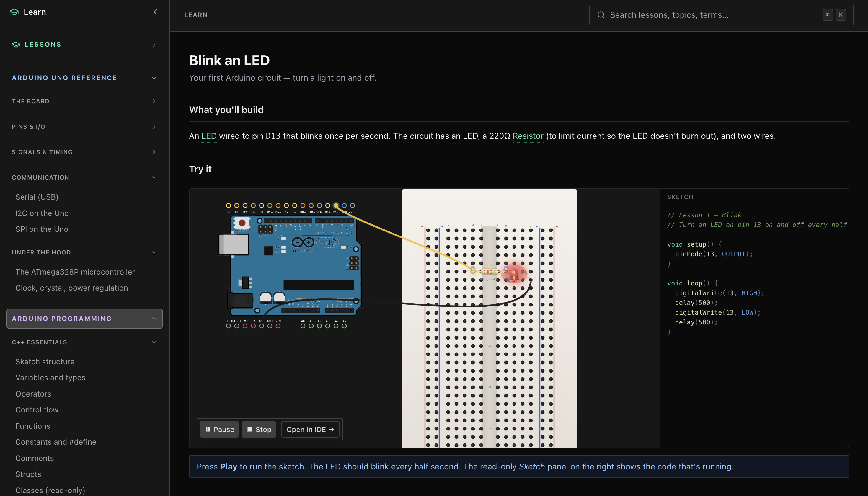The width and height of the screenshot is (868, 496).
Task: Click the D13 pin on header
Action: 336,205
